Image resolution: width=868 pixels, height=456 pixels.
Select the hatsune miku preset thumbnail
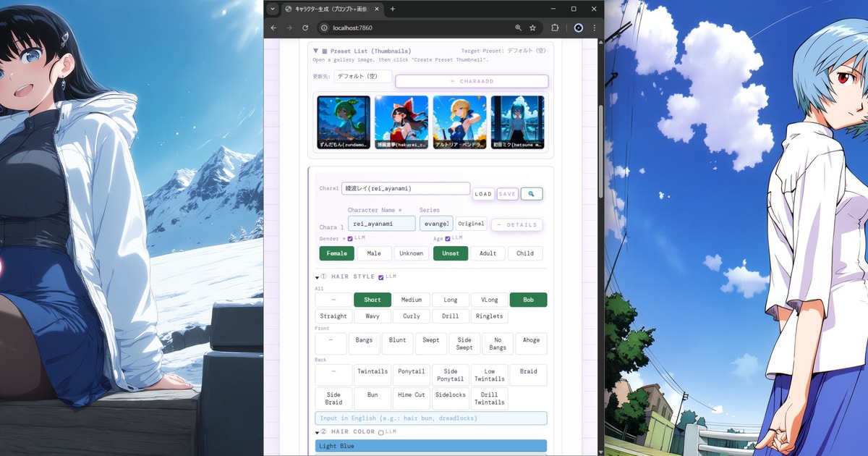pyautogui.click(x=517, y=122)
